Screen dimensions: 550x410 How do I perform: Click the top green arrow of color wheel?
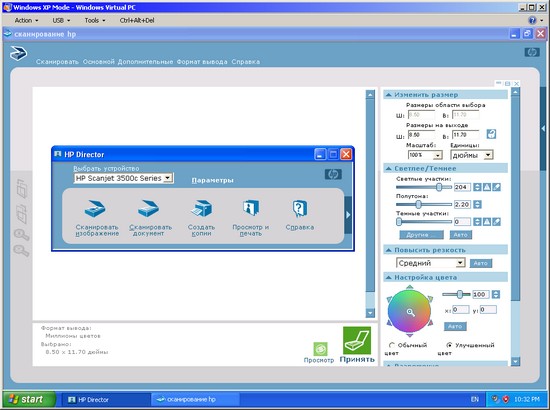pos(409,287)
